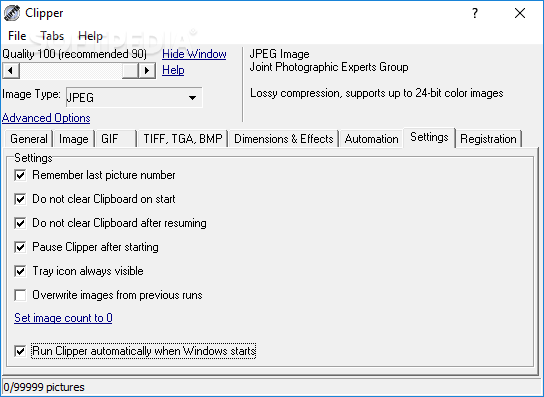544x397 pixels.
Task: Select the Settings tab
Action: 429,137
